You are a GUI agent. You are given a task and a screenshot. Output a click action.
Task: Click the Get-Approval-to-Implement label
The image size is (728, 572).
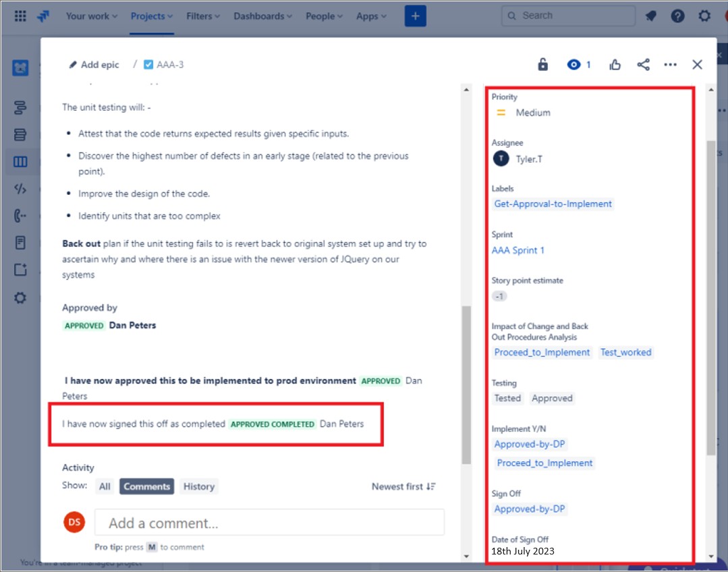553,203
